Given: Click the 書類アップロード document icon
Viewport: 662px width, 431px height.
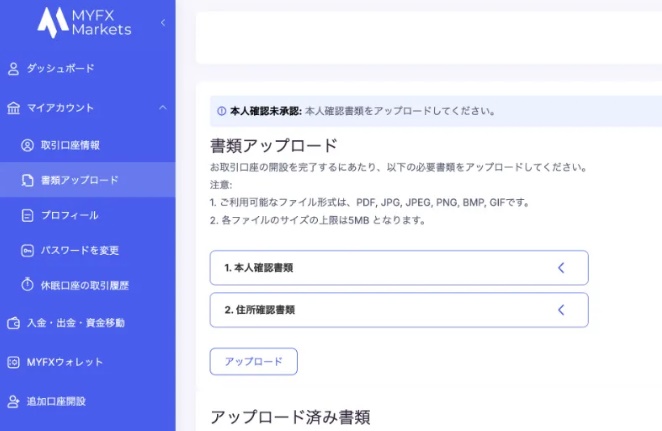Looking at the screenshot, I should tap(27, 181).
